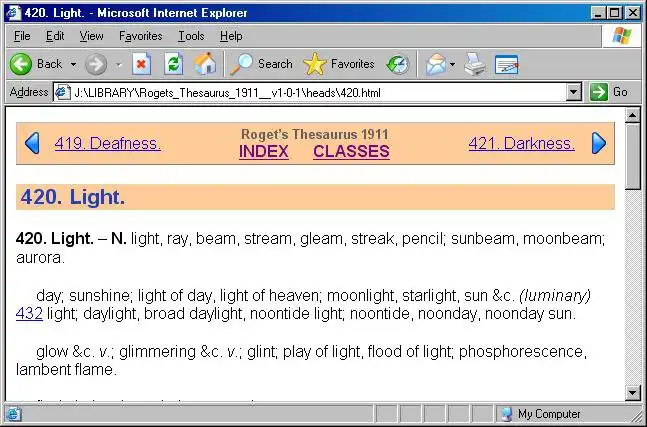This screenshot has width=647, height=427.
Task: Click the Windows flag logo icon
Action: (621, 36)
